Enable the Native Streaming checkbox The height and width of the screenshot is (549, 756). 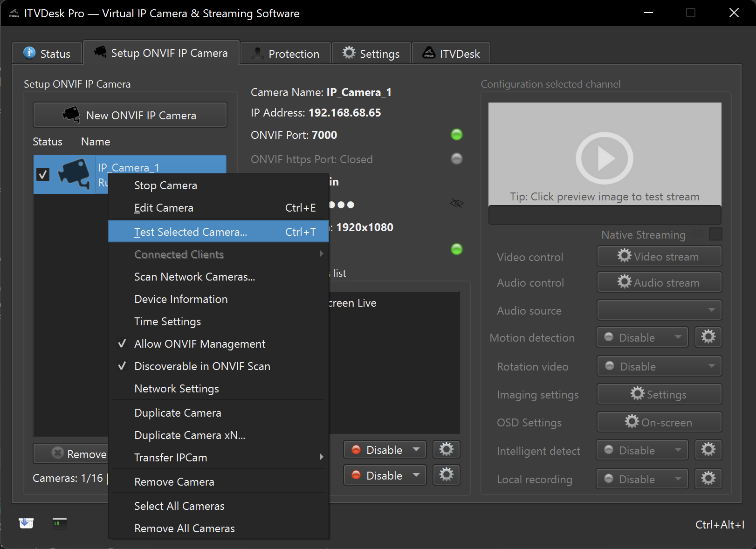pyautogui.click(x=715, y=234)
